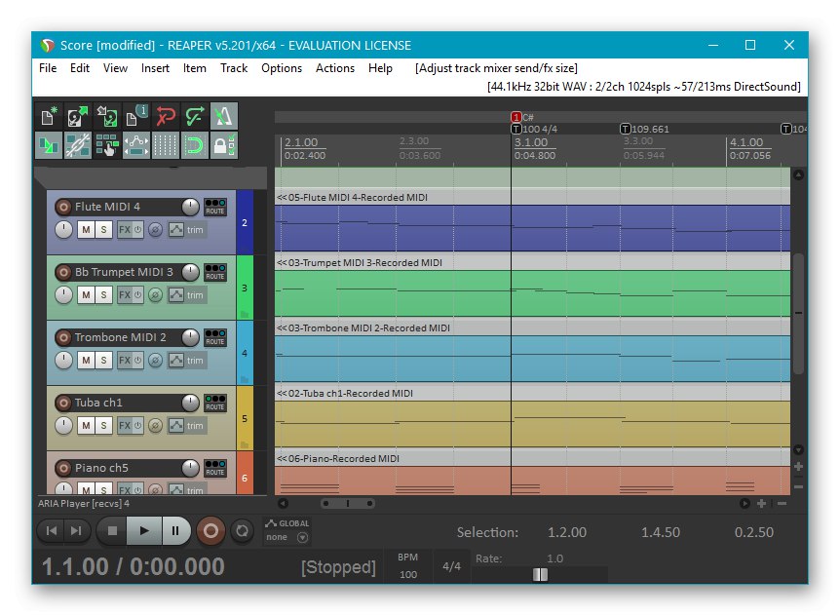Arm record on Flute MIDI 4 track

(63, 207)
